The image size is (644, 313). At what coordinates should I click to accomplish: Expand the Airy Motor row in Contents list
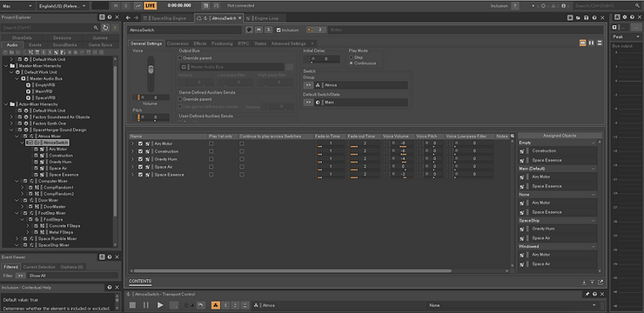132,144
